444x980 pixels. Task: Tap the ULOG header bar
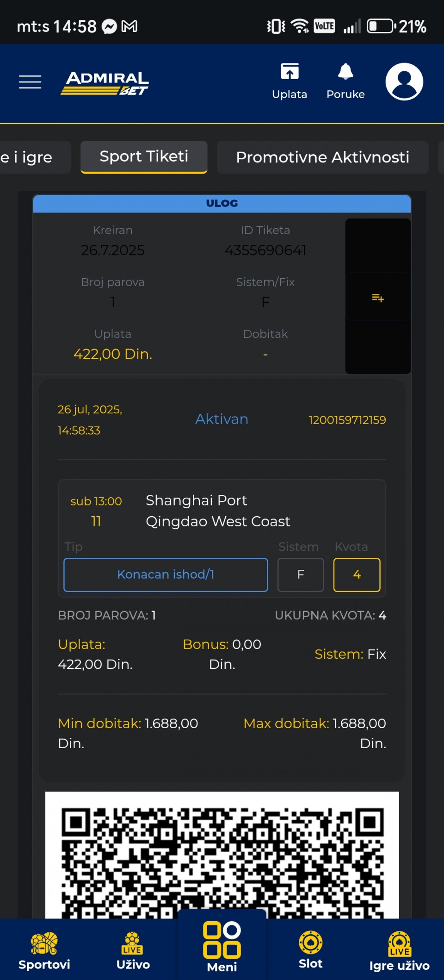click(x=222, y=204)
